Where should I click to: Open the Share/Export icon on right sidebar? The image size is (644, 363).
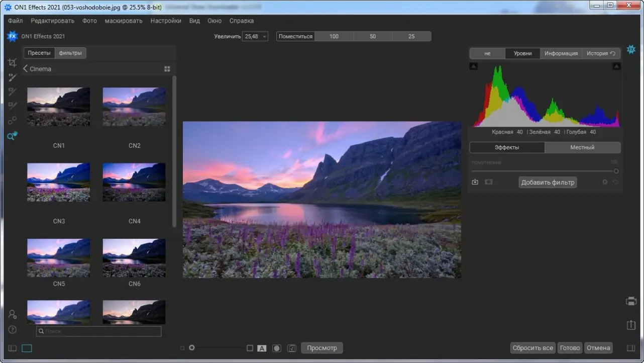(631, 325)
